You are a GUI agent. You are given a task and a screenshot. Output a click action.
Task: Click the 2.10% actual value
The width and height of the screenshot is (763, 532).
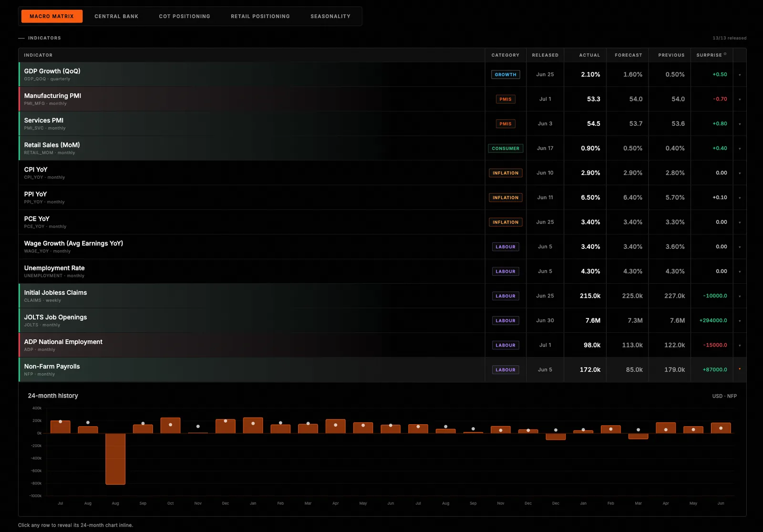[590, 74]
